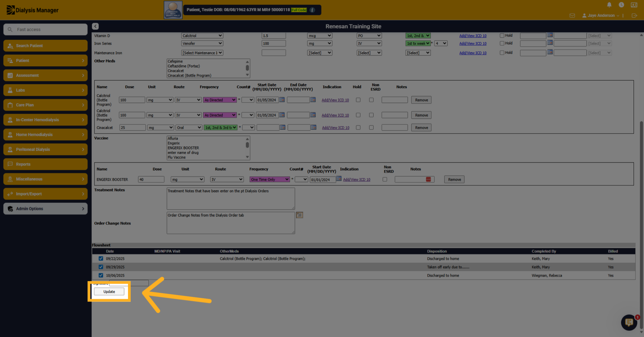Viewport: 644px width, 337px height.
Task: Toggle Hold checkbox for Vitamin D
Action: click(x=502, y=35)
